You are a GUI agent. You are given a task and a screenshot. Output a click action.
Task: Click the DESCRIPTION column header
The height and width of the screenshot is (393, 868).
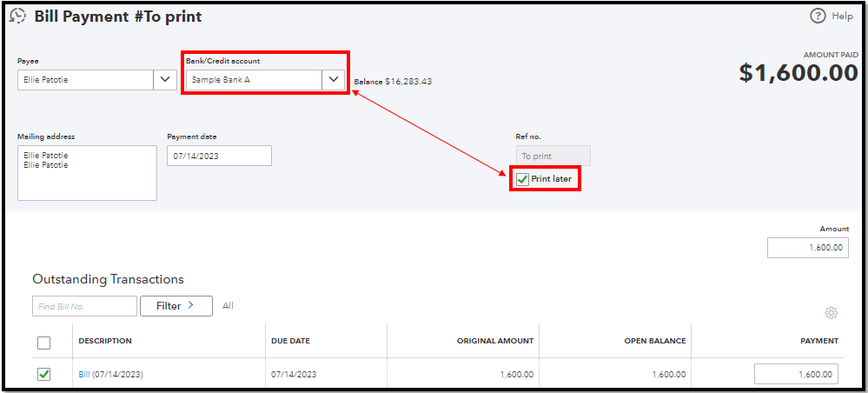(x=105, y=341)
